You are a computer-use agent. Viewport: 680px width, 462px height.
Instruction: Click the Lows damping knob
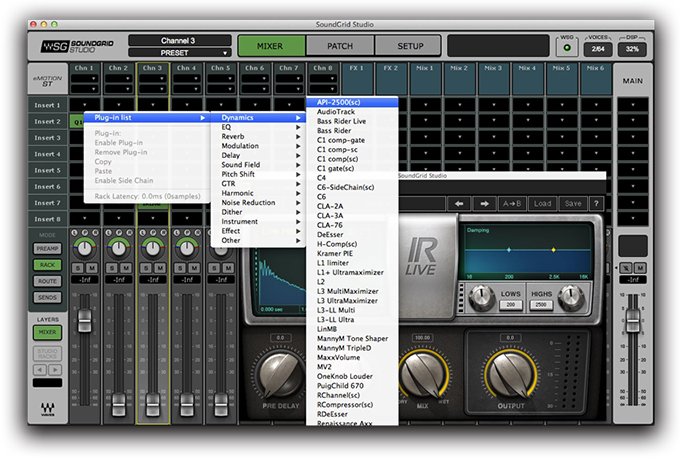(481, 298)
